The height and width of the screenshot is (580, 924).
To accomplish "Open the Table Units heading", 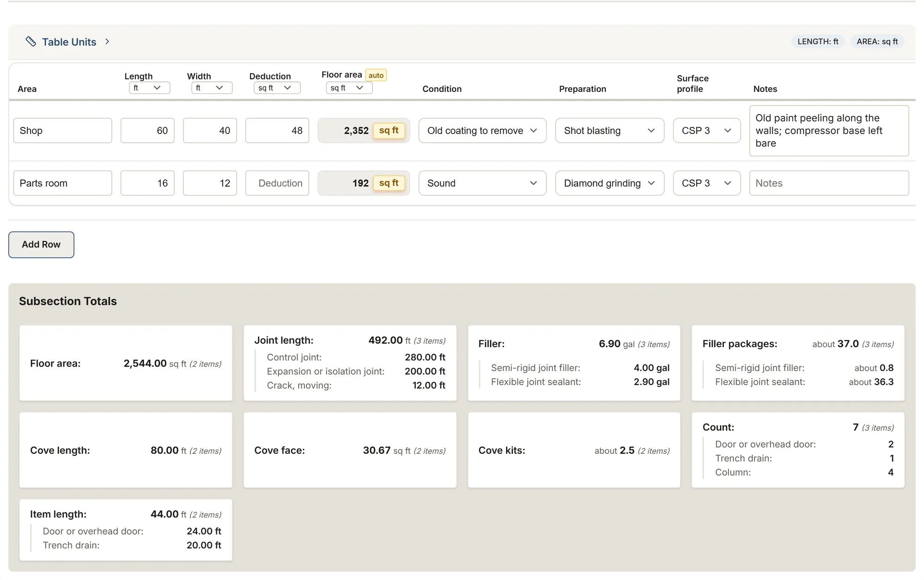I will coord(69,42).
